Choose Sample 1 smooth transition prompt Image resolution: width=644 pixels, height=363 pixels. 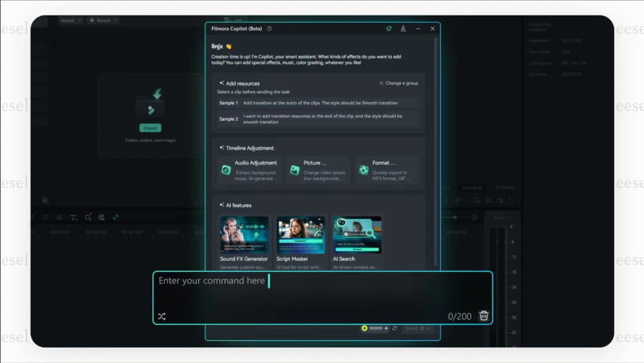tap(318, 103)
